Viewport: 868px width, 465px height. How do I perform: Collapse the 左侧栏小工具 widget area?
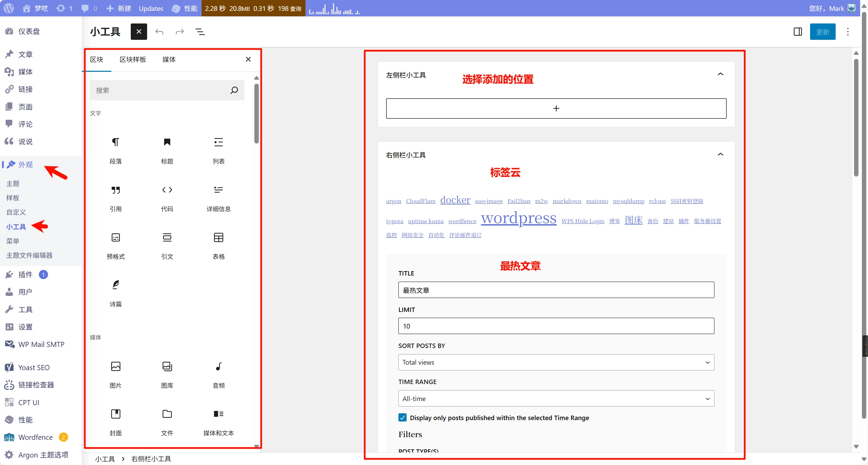click(720, 74)
